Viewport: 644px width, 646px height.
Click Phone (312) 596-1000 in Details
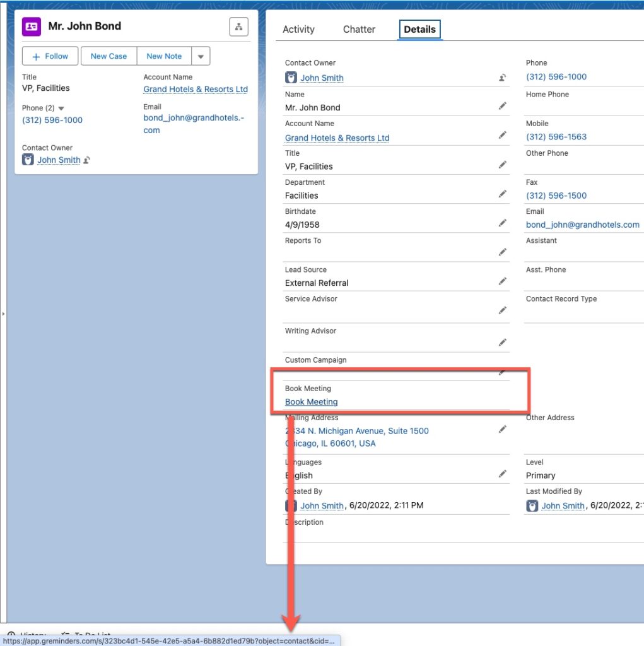[556, 76]
